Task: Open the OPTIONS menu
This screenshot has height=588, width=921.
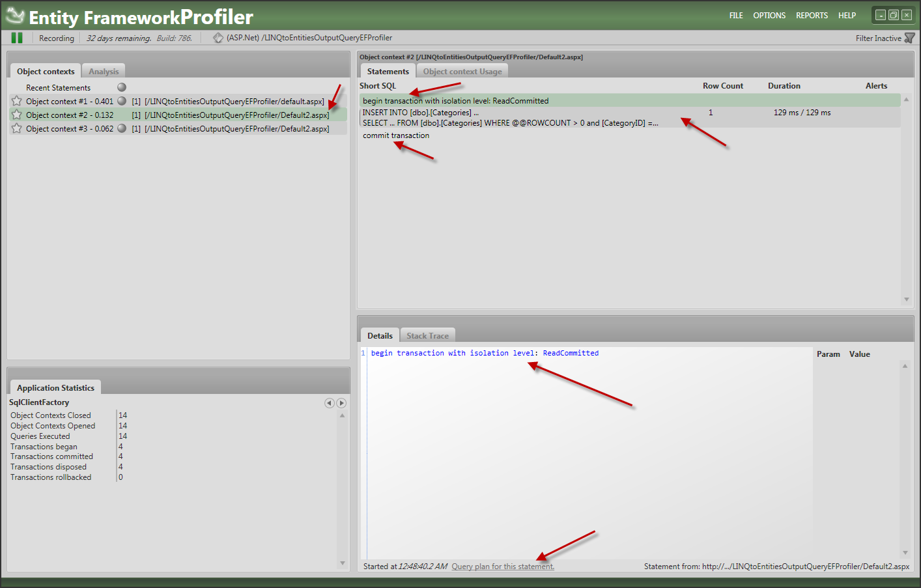Action: (769, 16)
